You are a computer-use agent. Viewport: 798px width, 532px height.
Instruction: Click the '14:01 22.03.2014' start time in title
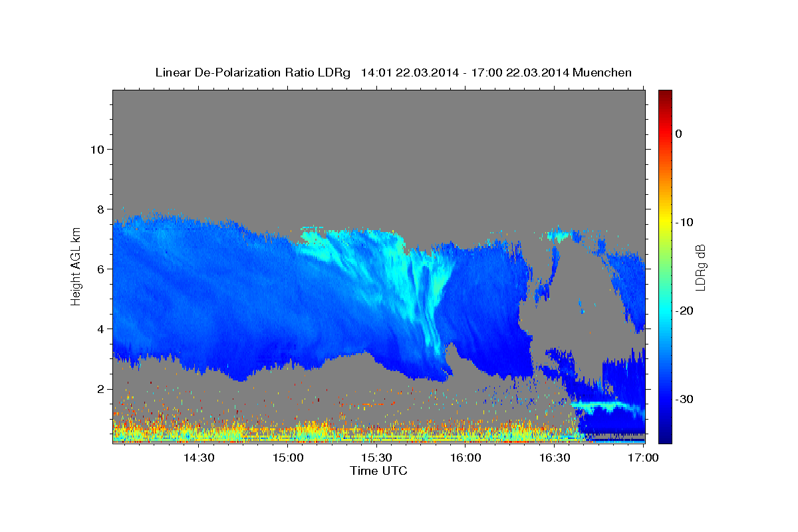[410, 72]
